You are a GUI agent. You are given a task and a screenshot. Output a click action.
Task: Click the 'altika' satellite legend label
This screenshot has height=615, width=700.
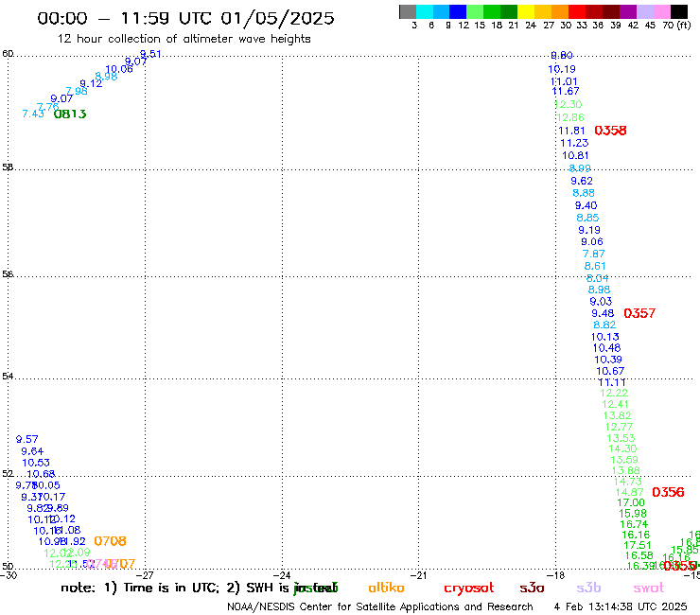(x=386, y=588)
